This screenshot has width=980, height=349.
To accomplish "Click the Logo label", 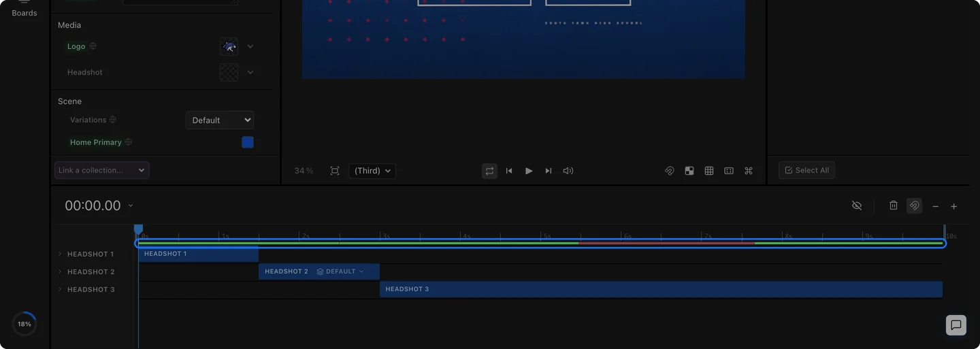I will [76, 46].
